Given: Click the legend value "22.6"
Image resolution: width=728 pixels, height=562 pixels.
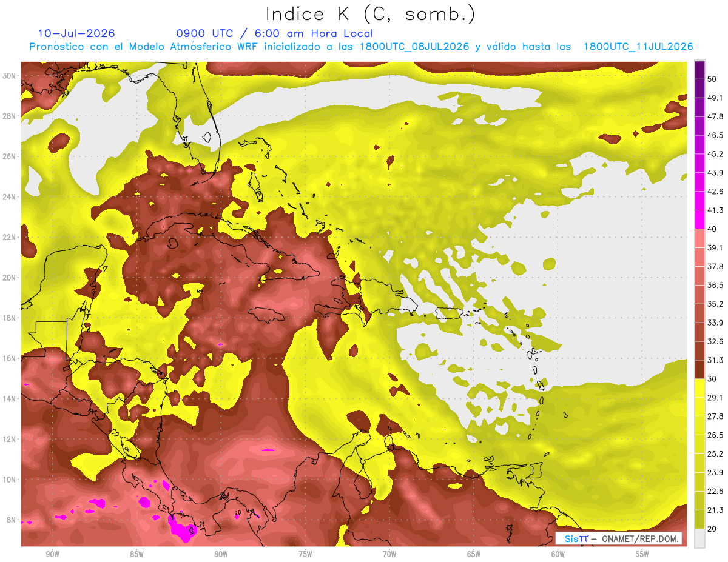Looking at the screenshot, I should point(715,492).
